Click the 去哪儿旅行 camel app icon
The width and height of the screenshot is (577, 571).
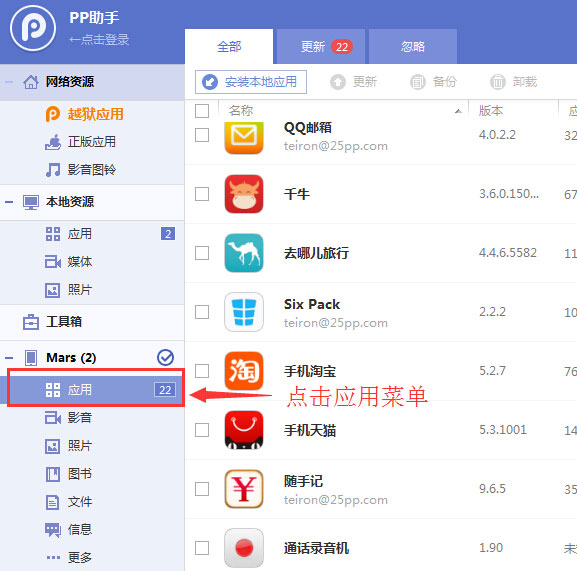pyautogui.click(x=244, y=253)
